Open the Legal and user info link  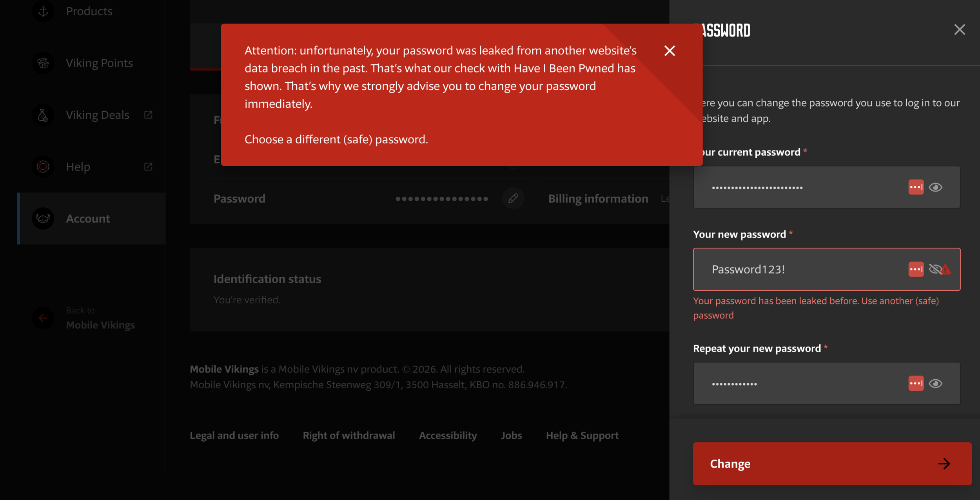[234, 435]
